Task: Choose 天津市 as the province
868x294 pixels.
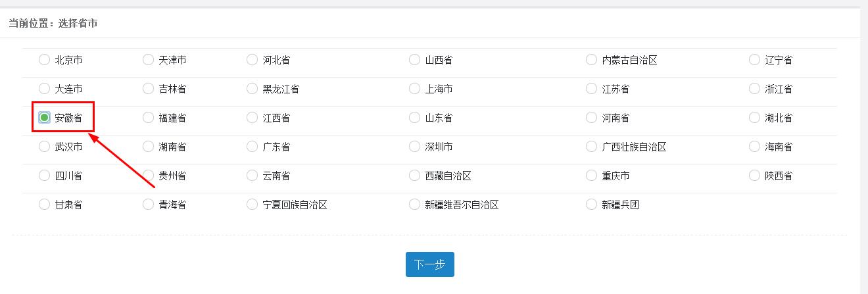Action: pyautogui.click(x=148, y=60)
